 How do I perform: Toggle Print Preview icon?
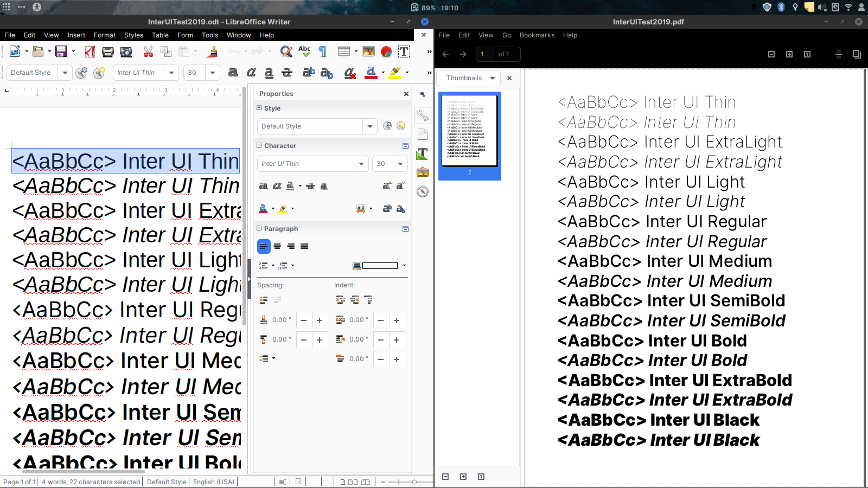tap(126, 52)
